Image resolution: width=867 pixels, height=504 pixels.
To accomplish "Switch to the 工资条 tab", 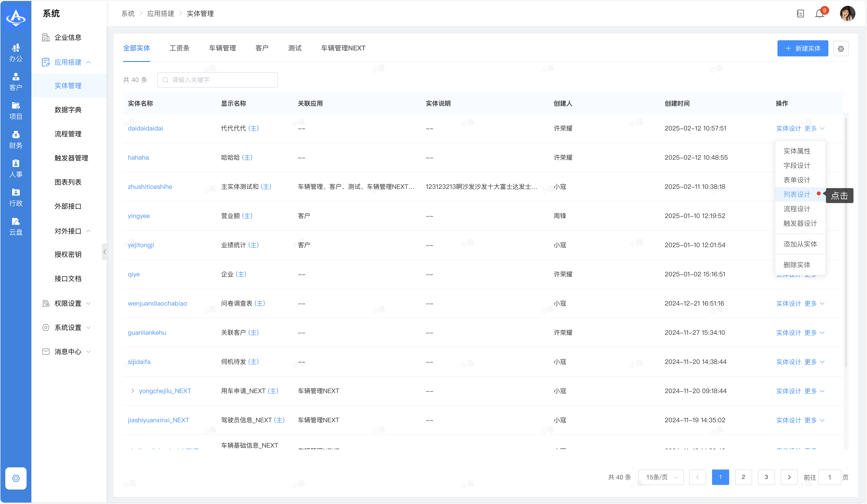I will [x=179, y=48].
